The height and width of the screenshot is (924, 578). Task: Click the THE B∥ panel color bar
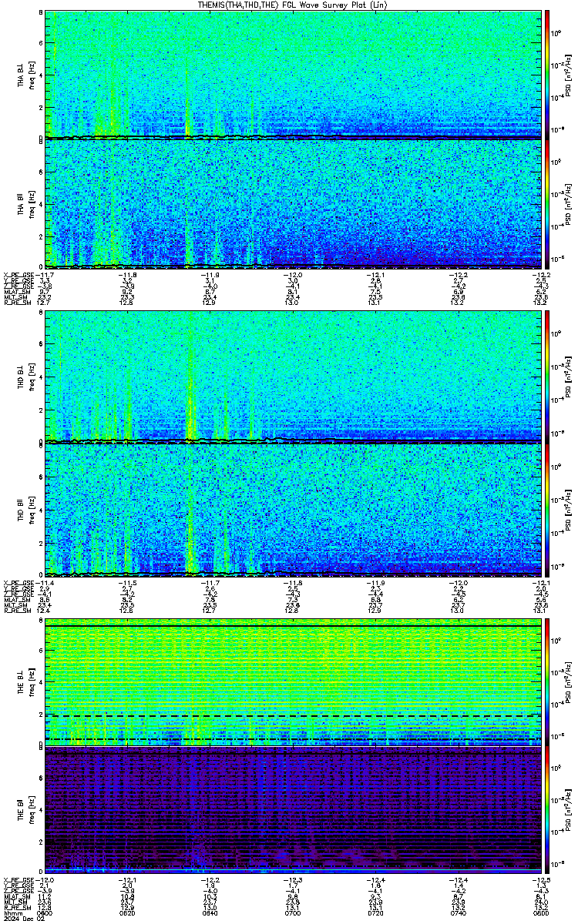coord(548,812)
